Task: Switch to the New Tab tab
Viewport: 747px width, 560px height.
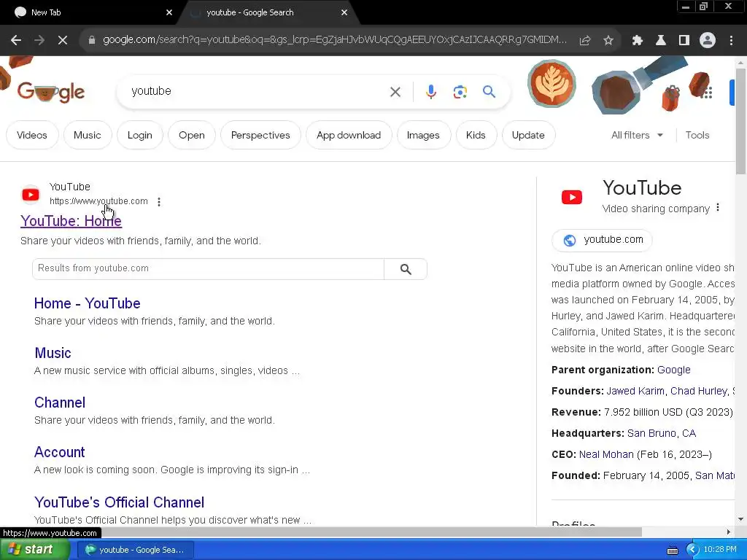Action: (x=90, y=13)
